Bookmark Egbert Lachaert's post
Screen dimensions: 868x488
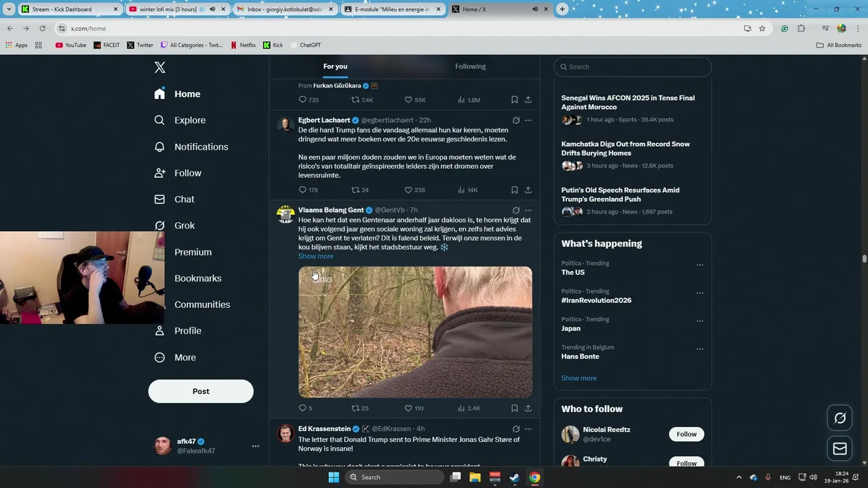(x=515, y=190)
